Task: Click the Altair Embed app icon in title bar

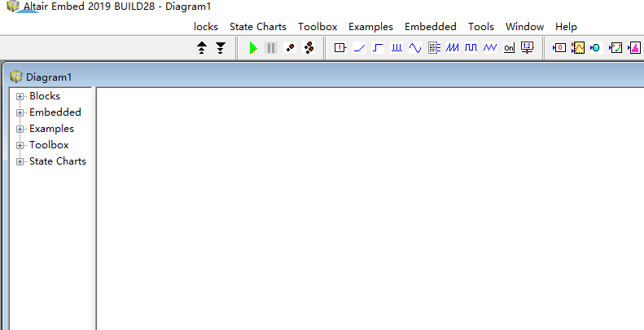Action: pyautogui.click(x=13, y=7)
